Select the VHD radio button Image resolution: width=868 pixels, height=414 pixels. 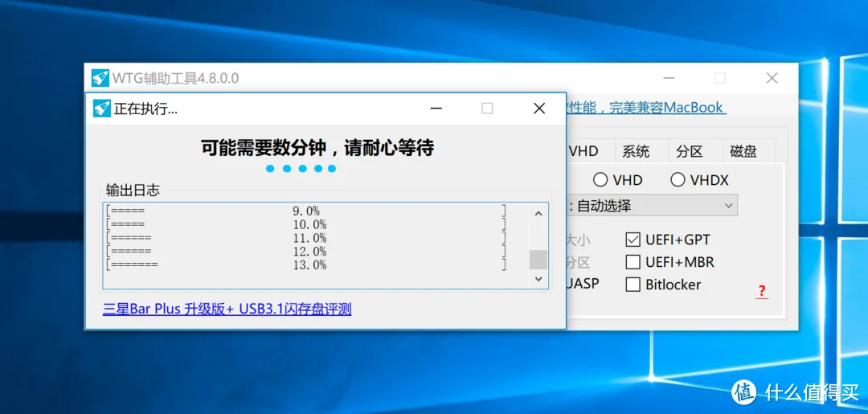pyautogui.click(x=600, y=180)
